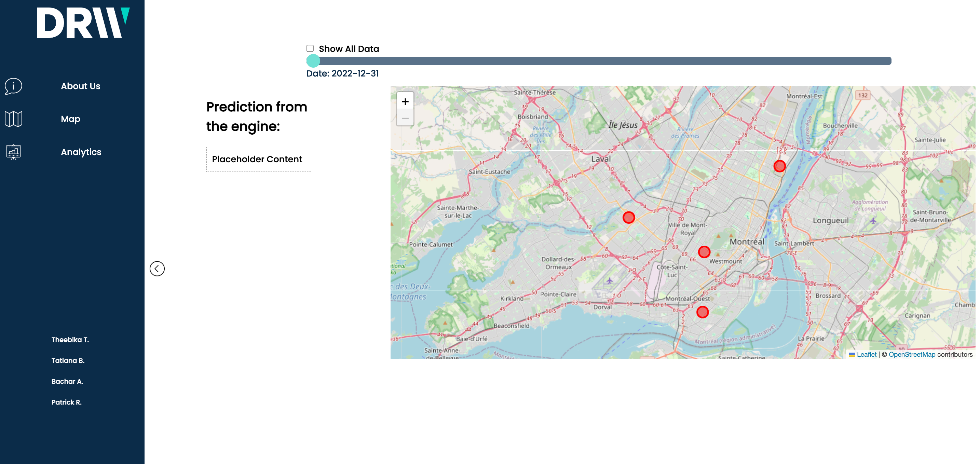This screenshot has width=980, height=464.
Task: Open the Leaflet attribution link
Action: pos(866,354)
